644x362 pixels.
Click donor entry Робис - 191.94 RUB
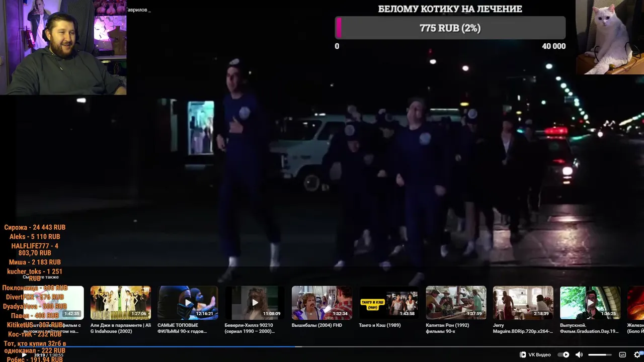(x=35, y=359)
